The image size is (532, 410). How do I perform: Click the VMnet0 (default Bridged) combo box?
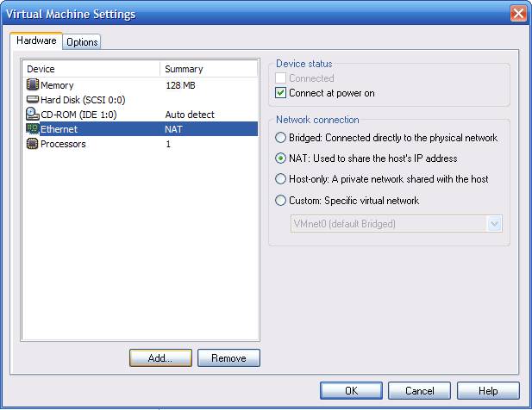397,224
